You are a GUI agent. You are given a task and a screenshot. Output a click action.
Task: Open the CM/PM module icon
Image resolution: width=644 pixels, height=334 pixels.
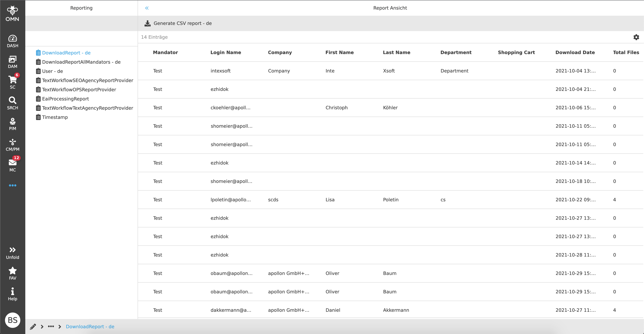[x=12, y=145]
